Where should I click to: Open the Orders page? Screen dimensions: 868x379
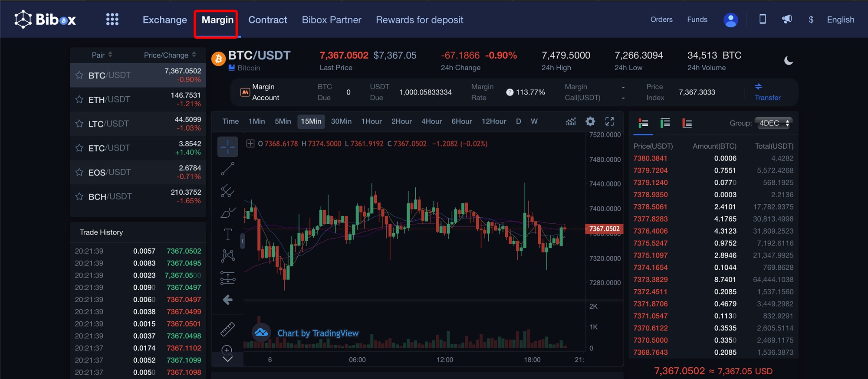pyautogui.click(x=661, y=20)
